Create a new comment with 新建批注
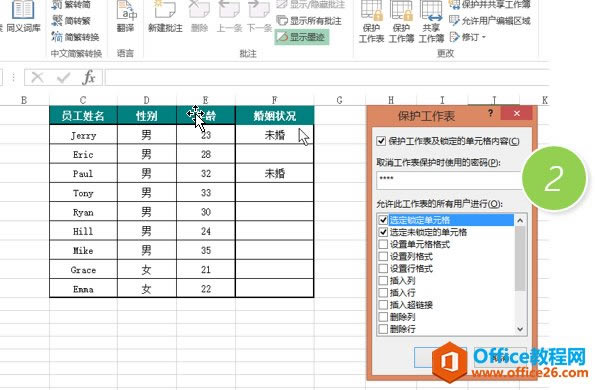 tap(165, 16)
